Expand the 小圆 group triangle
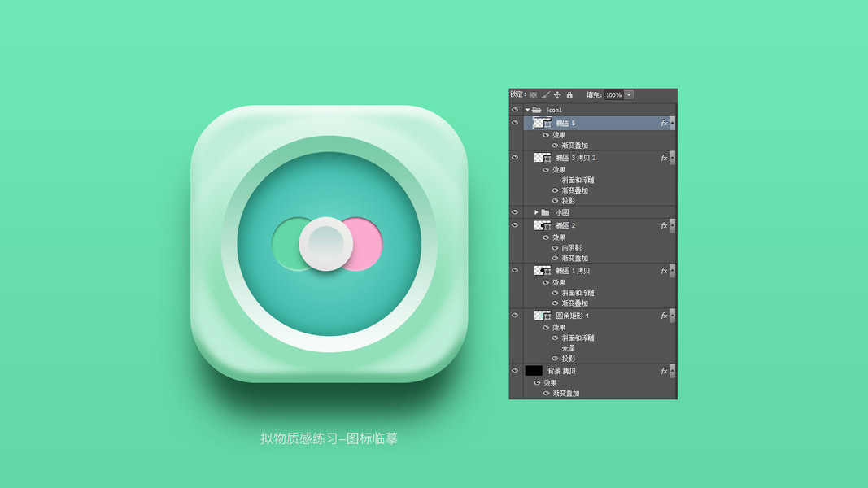Viewport: 868px width, 488px height. tap(536, 212)
